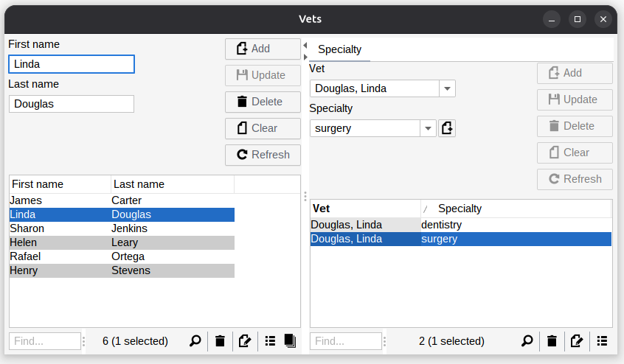Screen dimensions: 624x364
Task: Switch to the Specialty tab
Action: [339, 49]
